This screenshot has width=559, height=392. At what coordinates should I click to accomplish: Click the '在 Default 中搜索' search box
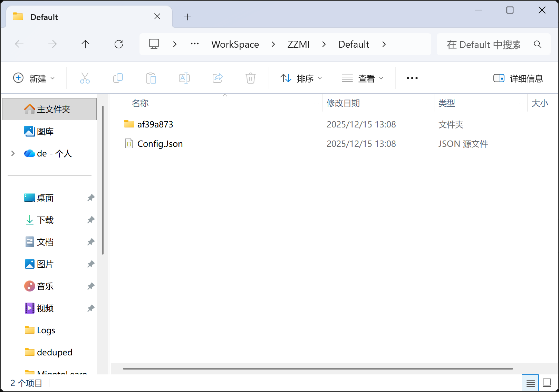pos(483,45)
